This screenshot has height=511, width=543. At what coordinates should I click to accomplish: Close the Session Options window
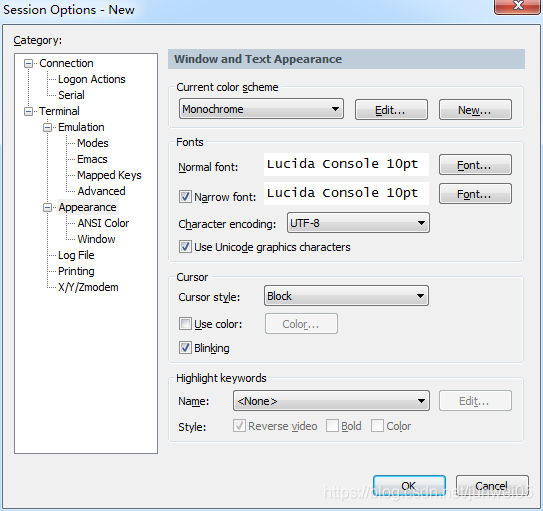518,6
